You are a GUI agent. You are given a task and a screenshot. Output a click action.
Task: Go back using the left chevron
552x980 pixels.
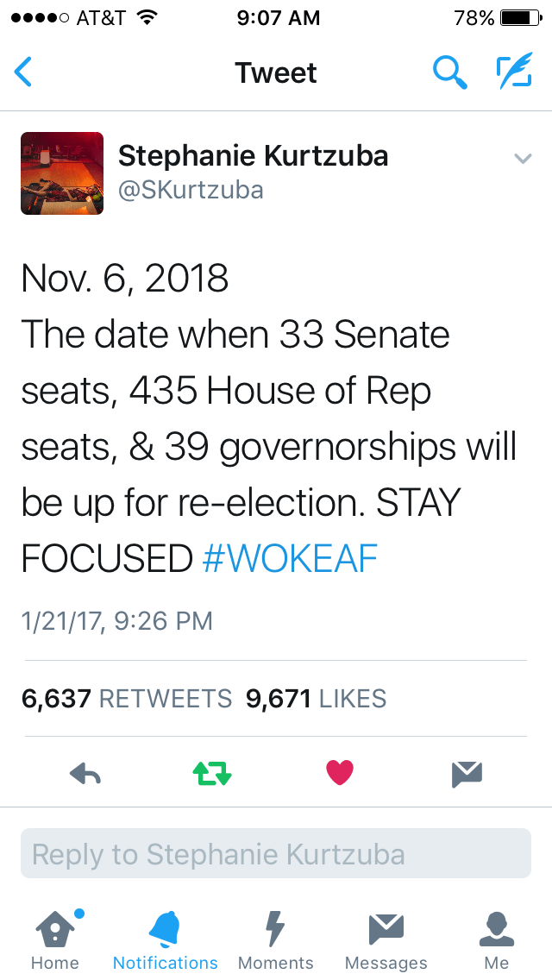point(24,72)
